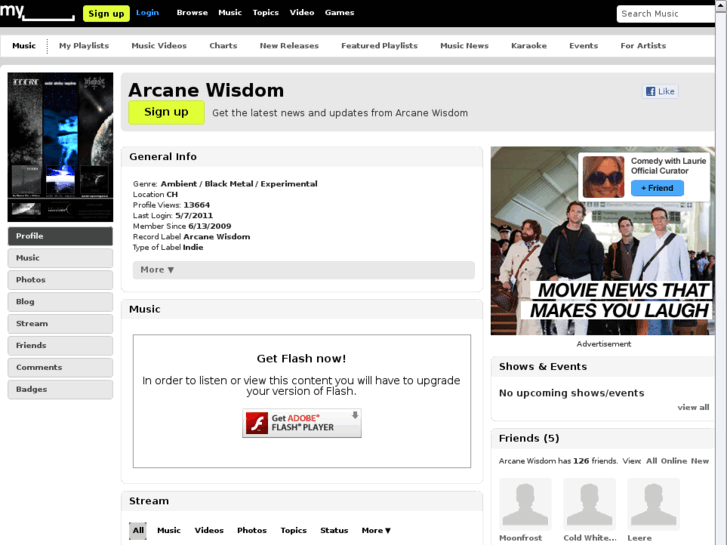Click view all under Shows & Events
This screenshot has height=545, width=727.
(x=693, y=407)
